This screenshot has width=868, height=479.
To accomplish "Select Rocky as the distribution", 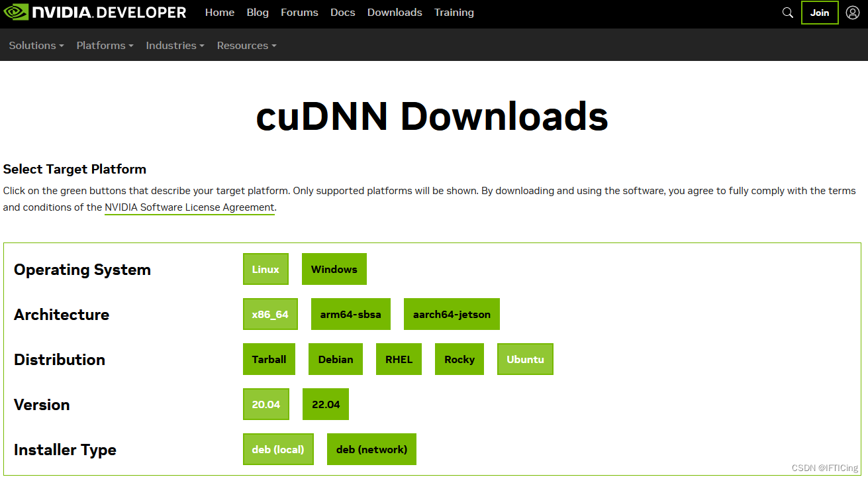I will pos(459,359).
